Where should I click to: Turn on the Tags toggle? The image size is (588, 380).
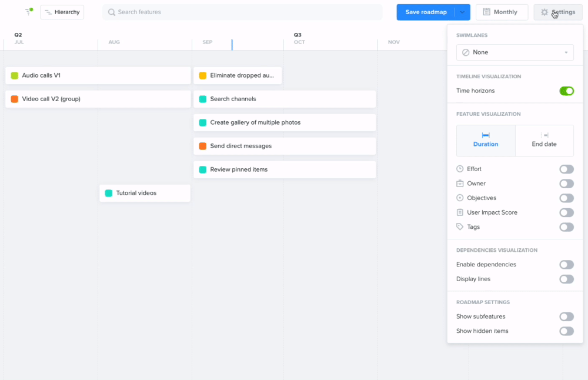[x=566, y=227]
